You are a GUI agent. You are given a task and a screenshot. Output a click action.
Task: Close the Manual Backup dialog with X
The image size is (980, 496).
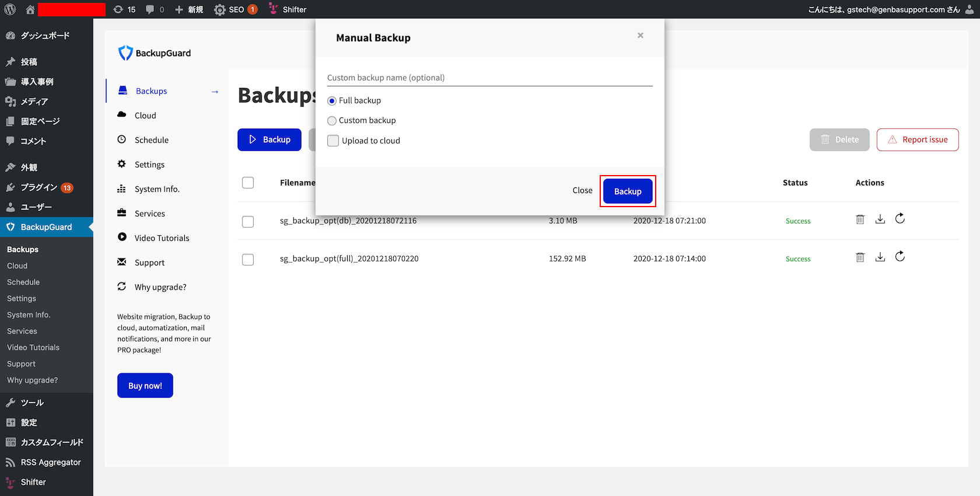click(640, 36)
